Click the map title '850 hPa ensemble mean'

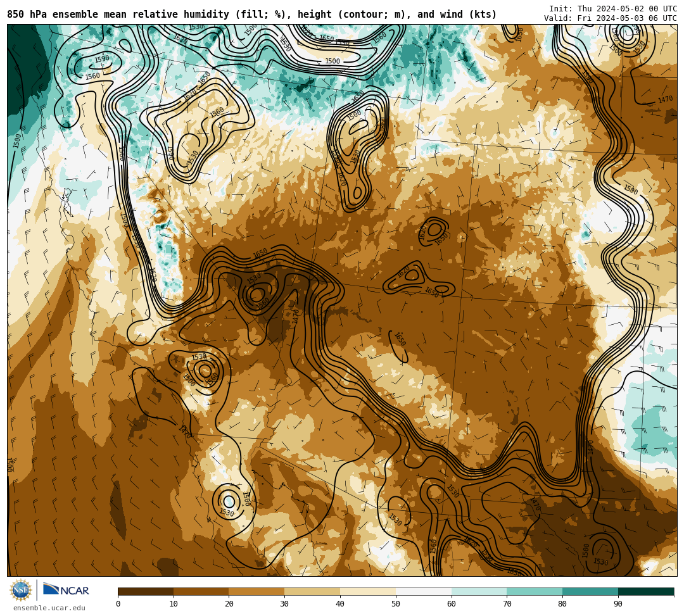[251, 15]
